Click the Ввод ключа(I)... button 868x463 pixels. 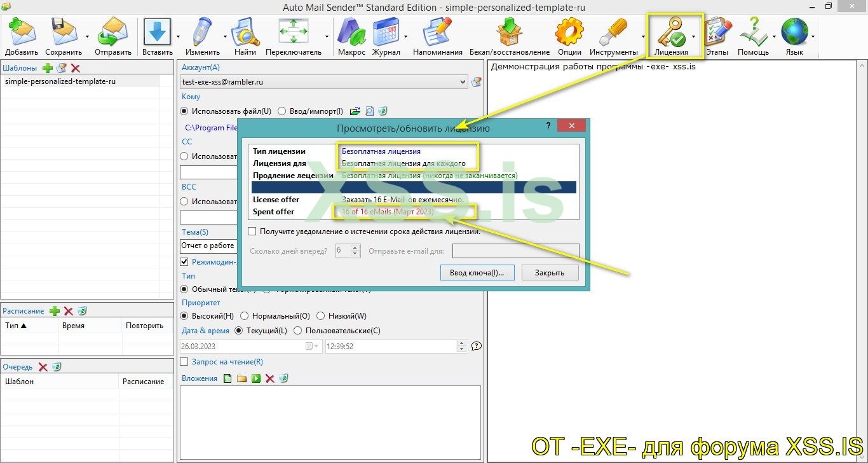pos(478,273)
